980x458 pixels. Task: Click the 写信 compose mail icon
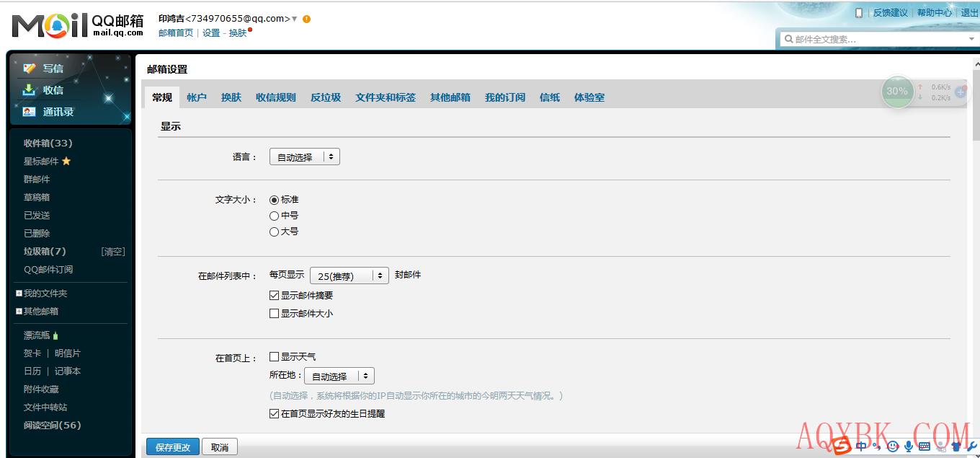click(x=30, y=68)
